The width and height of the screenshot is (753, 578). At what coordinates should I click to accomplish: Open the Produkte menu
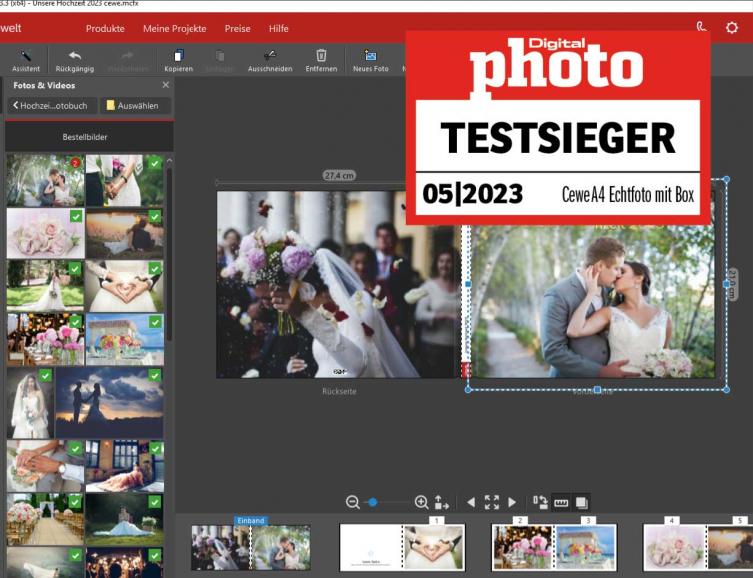pos(105,28)
